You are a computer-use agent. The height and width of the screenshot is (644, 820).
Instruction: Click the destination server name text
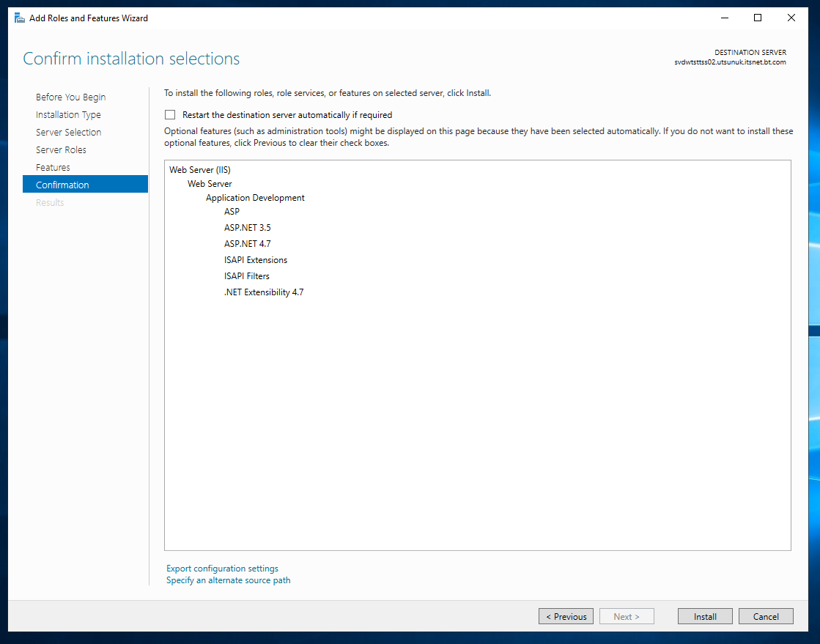[730, 62]
